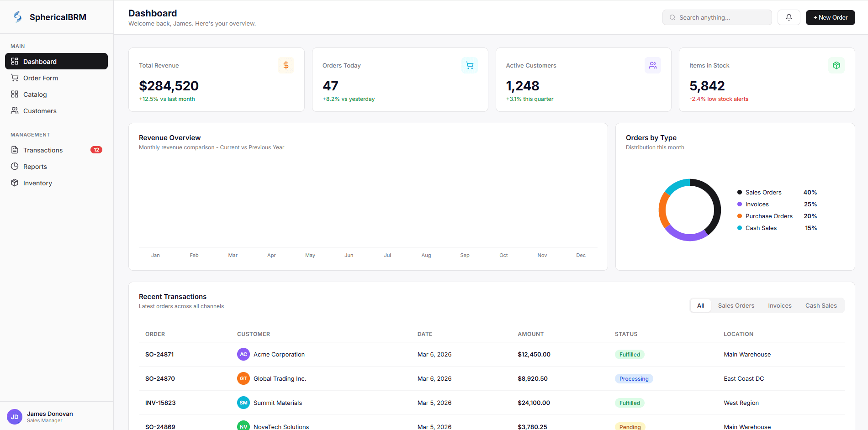Open Transactions with the 12 badge

pos(42,150)
